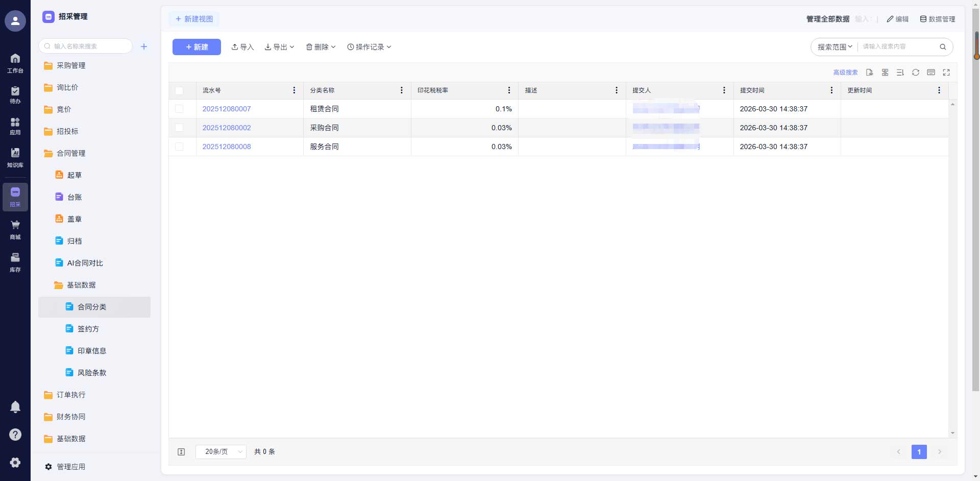Click the refresh icon above the table
Image resolution: width=980 pixels, height=481 pixels.
tap(916, 73)
